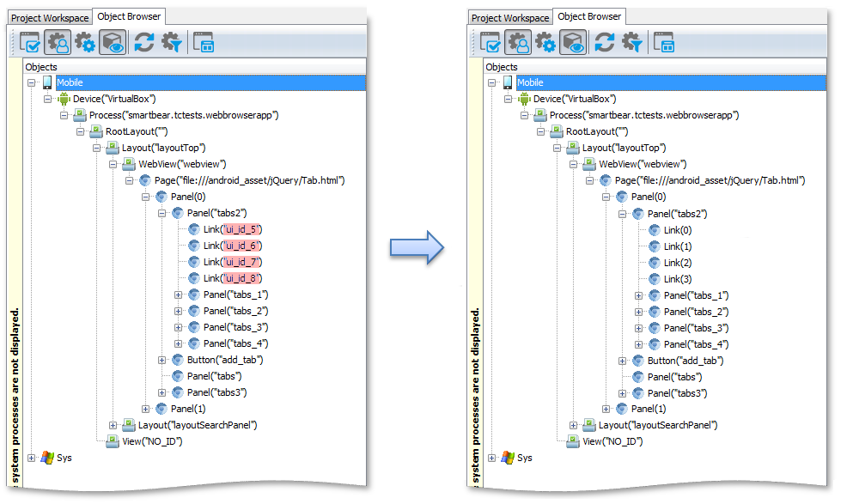Toggle the box-with-eye visibility button in left toolbar
The height and width of the screenshot is (504, 859).
point(113,41)
